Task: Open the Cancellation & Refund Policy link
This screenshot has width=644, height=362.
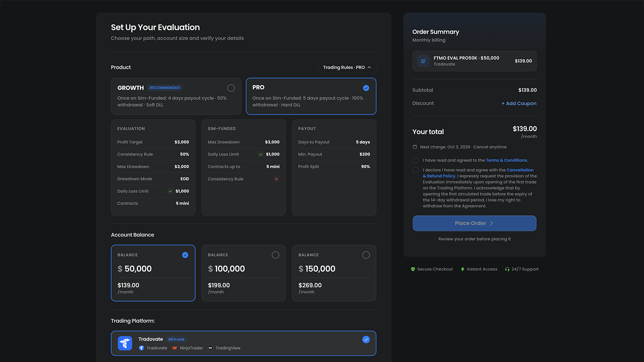Action: 478,173
